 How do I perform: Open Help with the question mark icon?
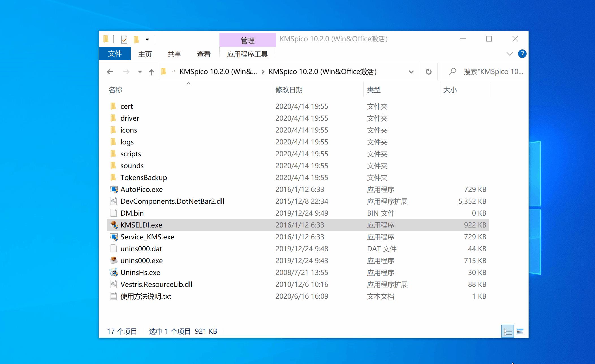[x=522, y=54]
